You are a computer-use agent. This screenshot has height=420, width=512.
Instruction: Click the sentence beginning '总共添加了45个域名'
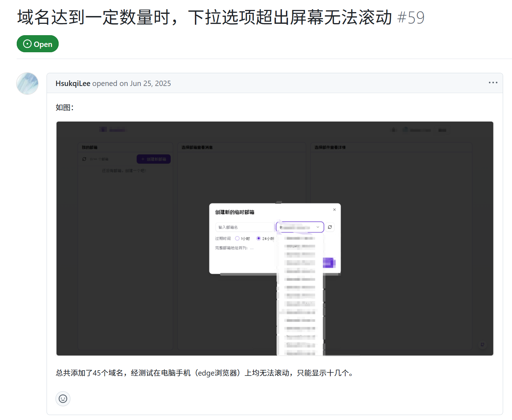click(205, 373)
